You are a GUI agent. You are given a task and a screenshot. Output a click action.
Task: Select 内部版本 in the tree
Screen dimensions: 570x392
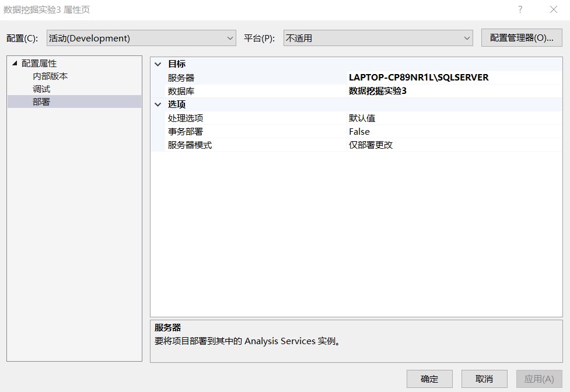tap(50, 76)
